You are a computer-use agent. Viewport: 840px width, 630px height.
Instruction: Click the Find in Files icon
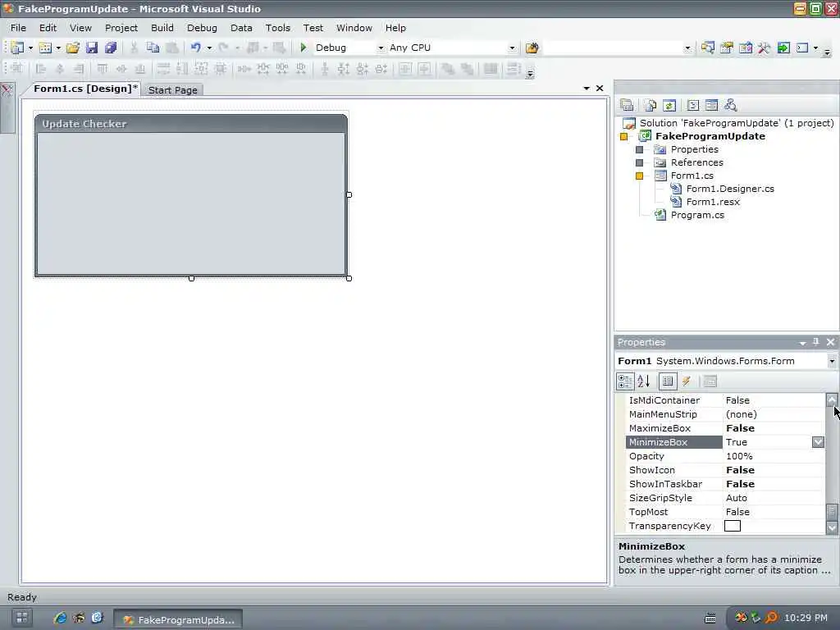pos(532,48)
